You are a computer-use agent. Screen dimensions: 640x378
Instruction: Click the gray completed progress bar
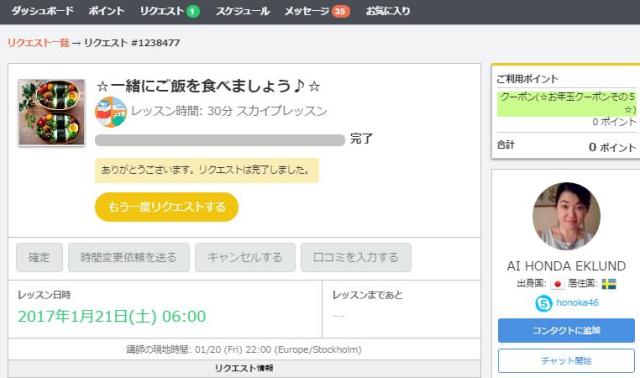(220, 140)
